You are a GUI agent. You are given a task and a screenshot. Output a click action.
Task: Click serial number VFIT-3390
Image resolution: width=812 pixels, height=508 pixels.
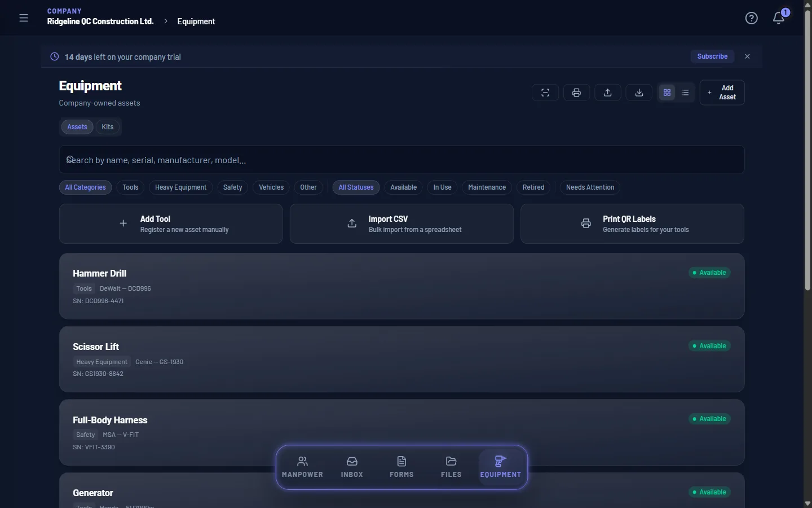pos(94,447)
